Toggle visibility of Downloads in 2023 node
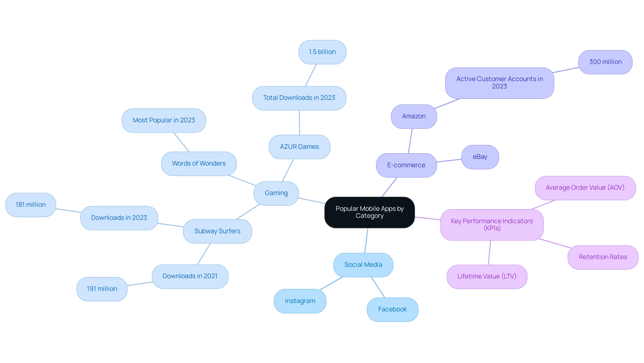Viewport: 644px width, 363px height. [x=119, y=217]
